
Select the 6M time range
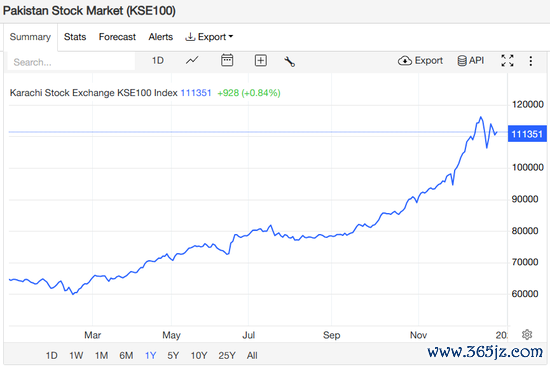pyautogui.click(x=126, y=355)
